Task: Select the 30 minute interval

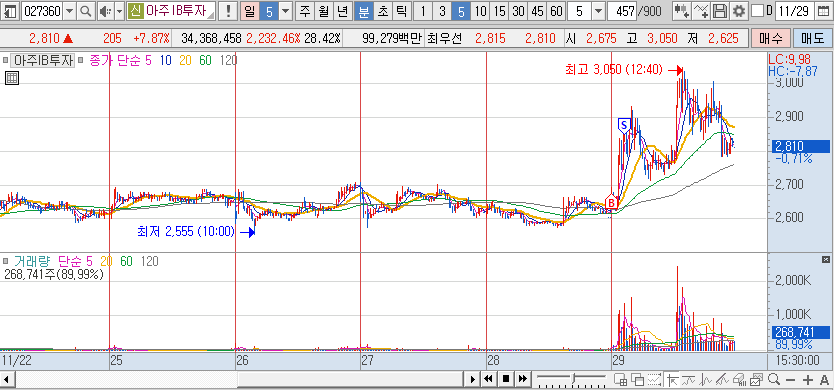Action: (x=519, y=11)
